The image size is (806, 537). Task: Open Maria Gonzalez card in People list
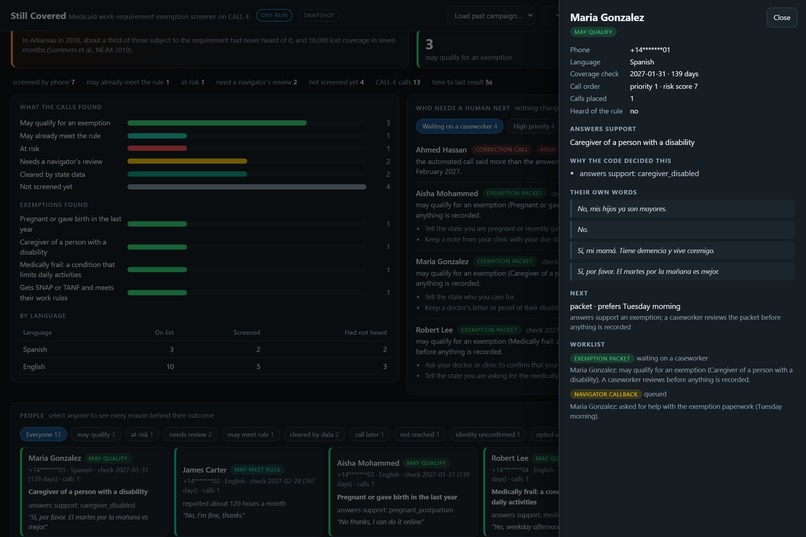point(94,492)
